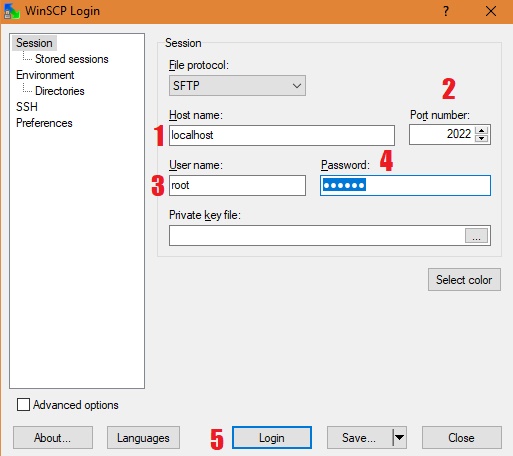Focus the Password input field
The width and height of the screenshot is (513, 456).
coord(405,185)
